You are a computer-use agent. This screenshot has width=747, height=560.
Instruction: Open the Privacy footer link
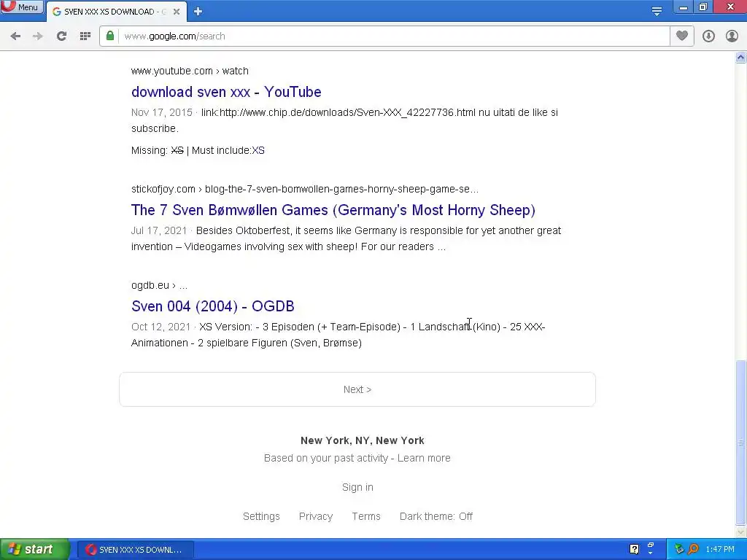point(316,517)
